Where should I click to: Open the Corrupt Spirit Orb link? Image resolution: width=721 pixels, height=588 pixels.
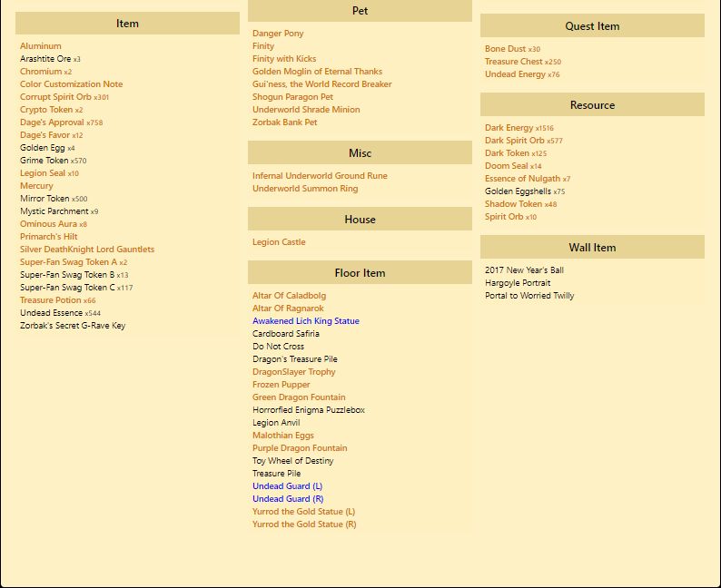[55, 97]
